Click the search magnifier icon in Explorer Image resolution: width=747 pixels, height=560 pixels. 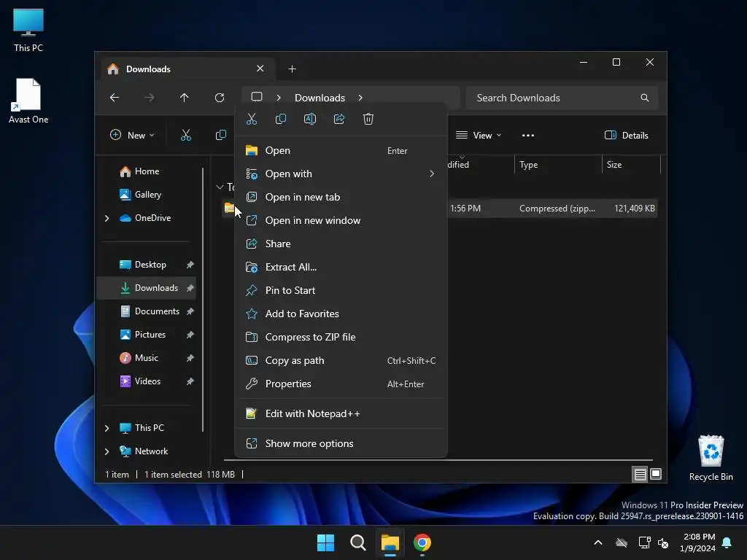(x=645, y=98)
